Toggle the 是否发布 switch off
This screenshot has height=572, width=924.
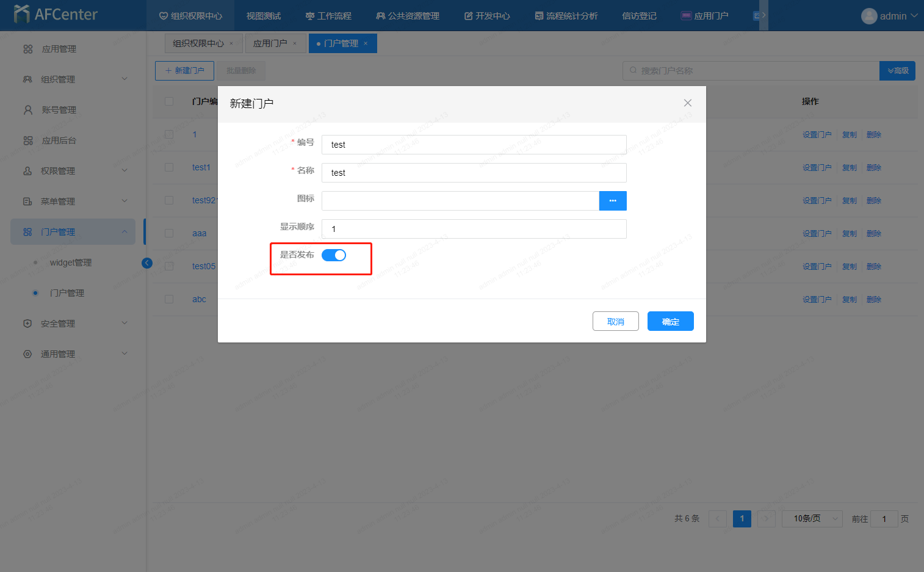tap(334, 255)
